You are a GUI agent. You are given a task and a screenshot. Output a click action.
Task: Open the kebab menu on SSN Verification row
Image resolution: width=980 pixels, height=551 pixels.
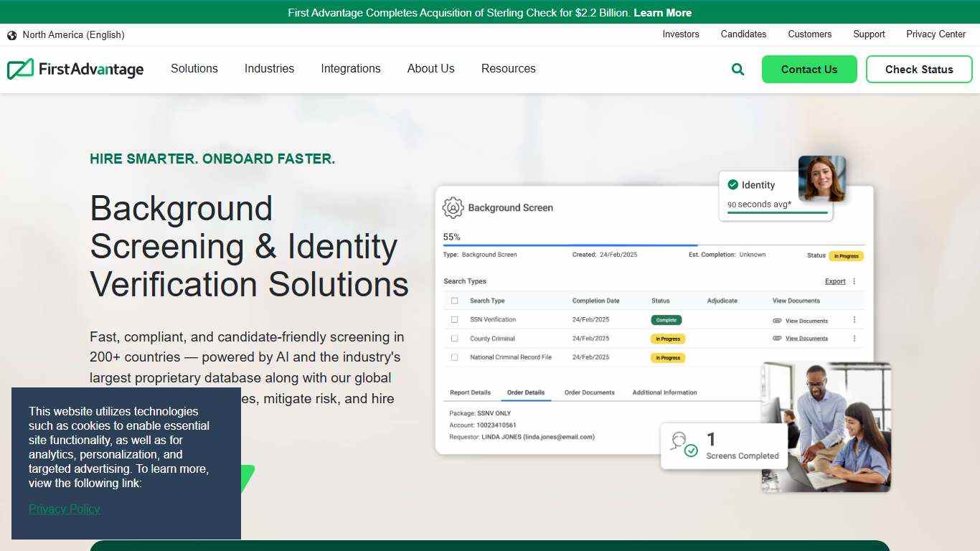(x=854, y=319)
